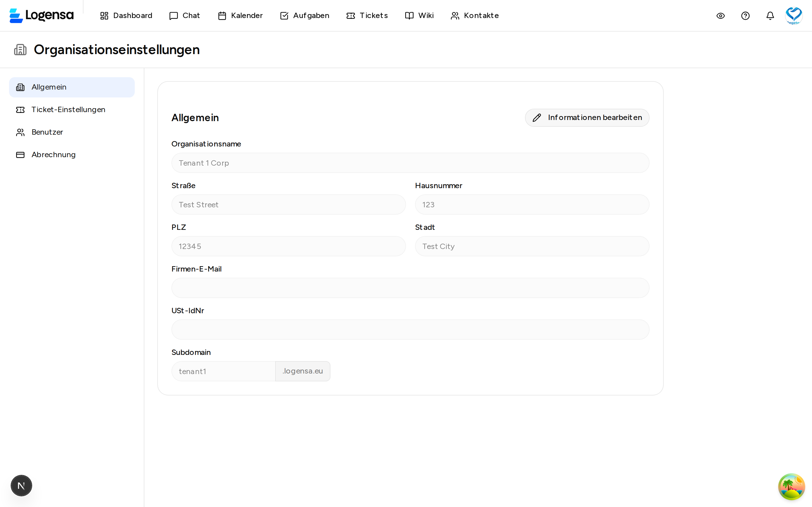Open the Chat section via its speech bubble icon

[173, 15]
